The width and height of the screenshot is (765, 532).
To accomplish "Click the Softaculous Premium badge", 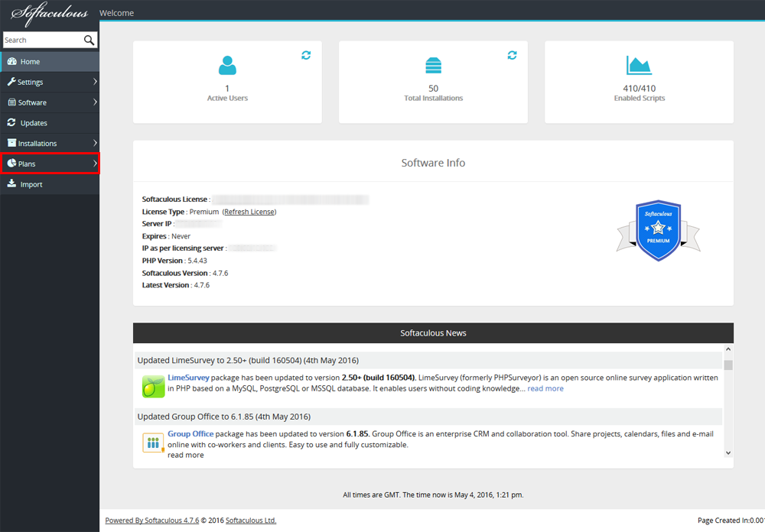I will pos(658,231).
